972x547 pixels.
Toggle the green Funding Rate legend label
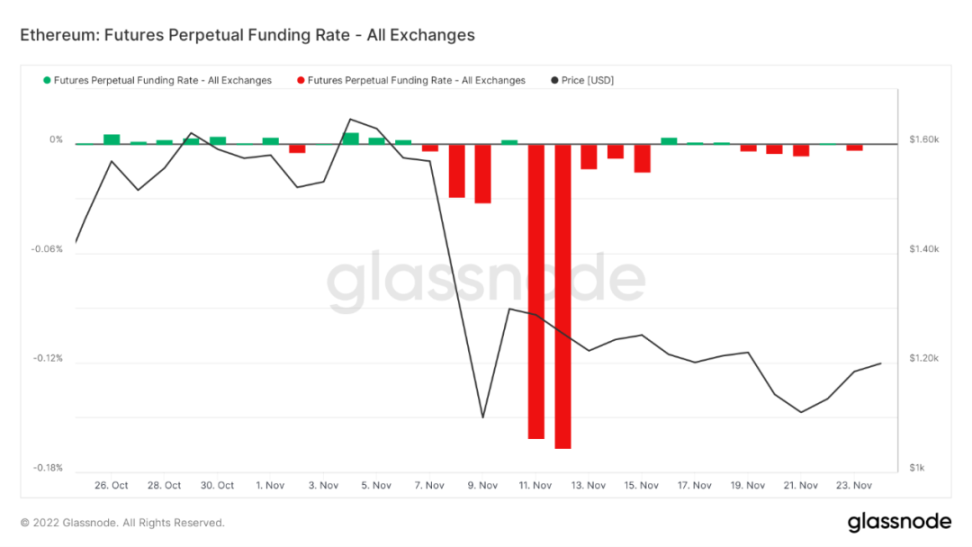tap(162, 80)
